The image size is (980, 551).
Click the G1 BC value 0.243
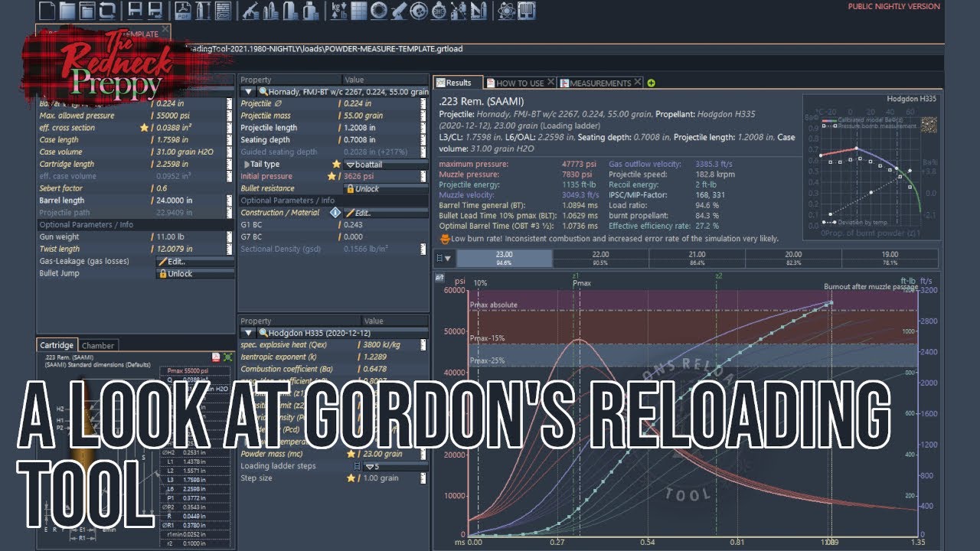pos(353,225)
